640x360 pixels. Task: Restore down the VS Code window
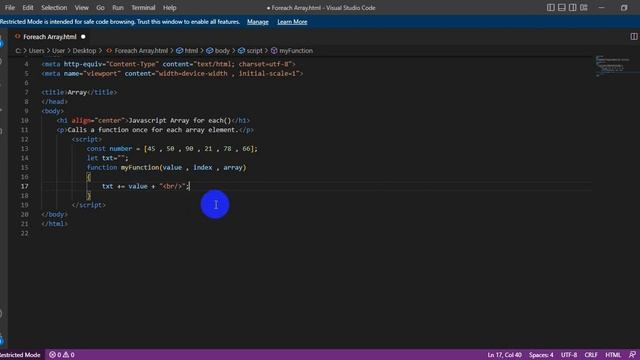click(x=624, y=8)
